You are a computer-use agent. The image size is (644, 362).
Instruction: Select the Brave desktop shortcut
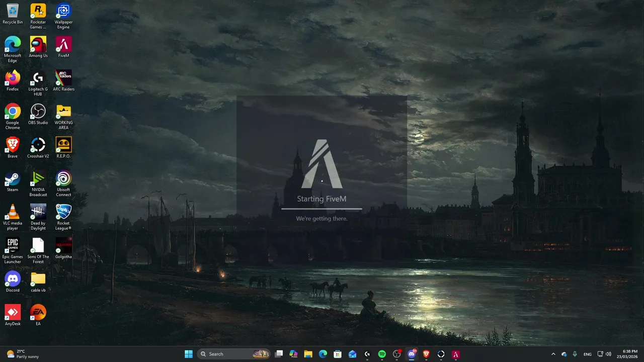(13, 148)
